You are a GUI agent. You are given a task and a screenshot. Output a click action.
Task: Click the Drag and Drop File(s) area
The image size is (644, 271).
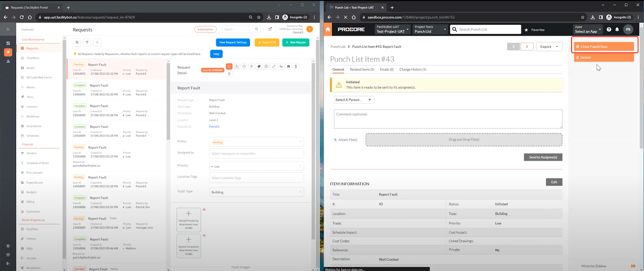(464, 140)
